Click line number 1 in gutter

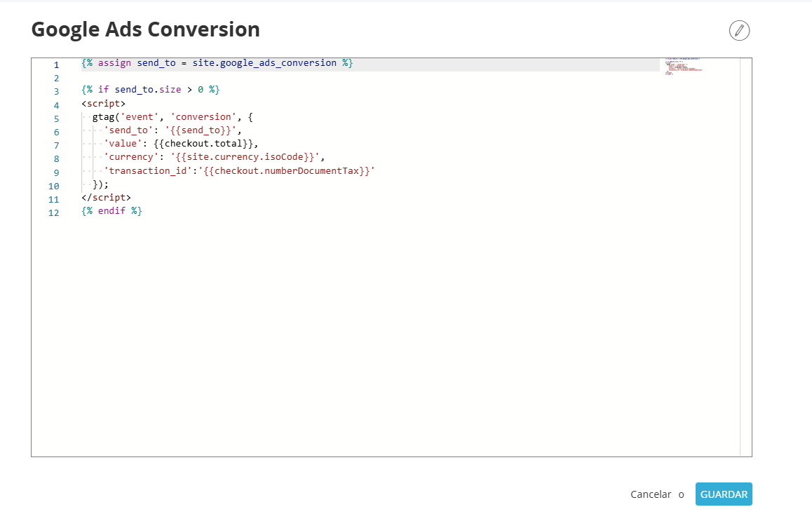(x=56, y=65)
